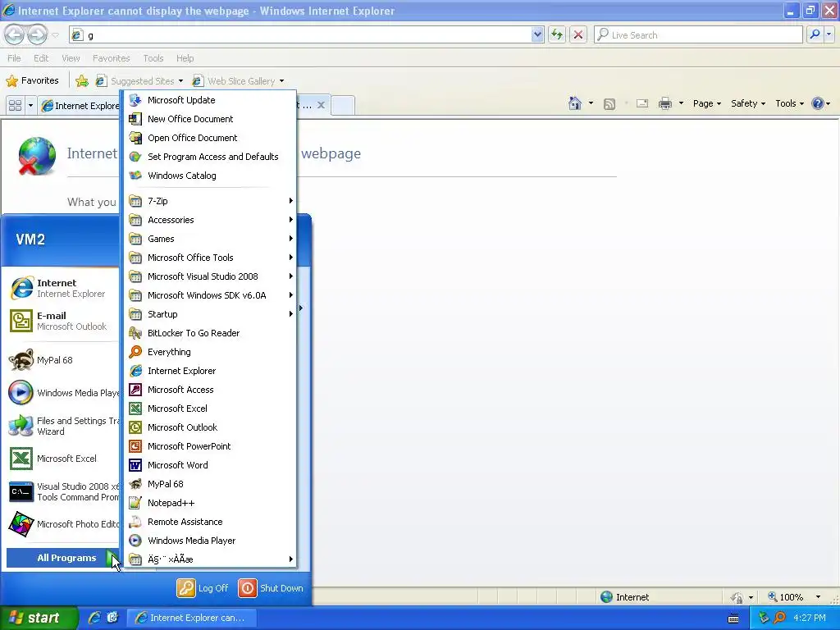Open Microsoft Photo Editor

[63, 524]
